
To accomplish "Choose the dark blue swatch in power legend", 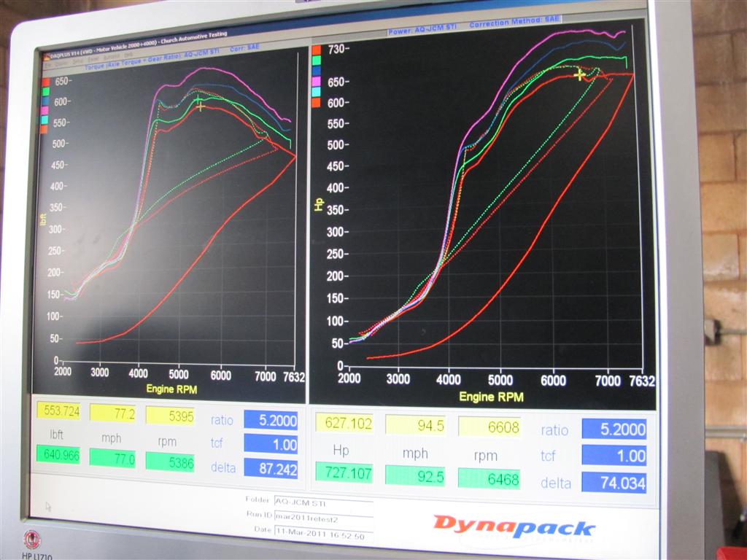I will (316, 71).
